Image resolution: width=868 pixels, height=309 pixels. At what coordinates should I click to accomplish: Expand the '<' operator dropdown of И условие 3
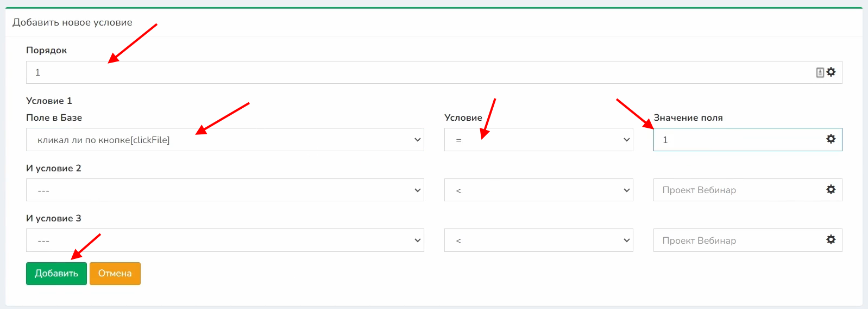click(538, 240)
